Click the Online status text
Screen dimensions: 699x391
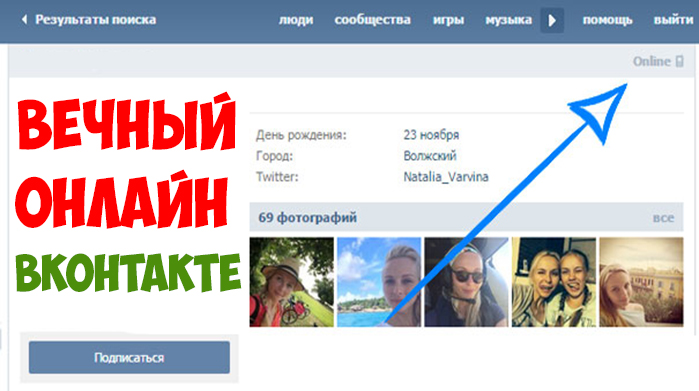652,61
